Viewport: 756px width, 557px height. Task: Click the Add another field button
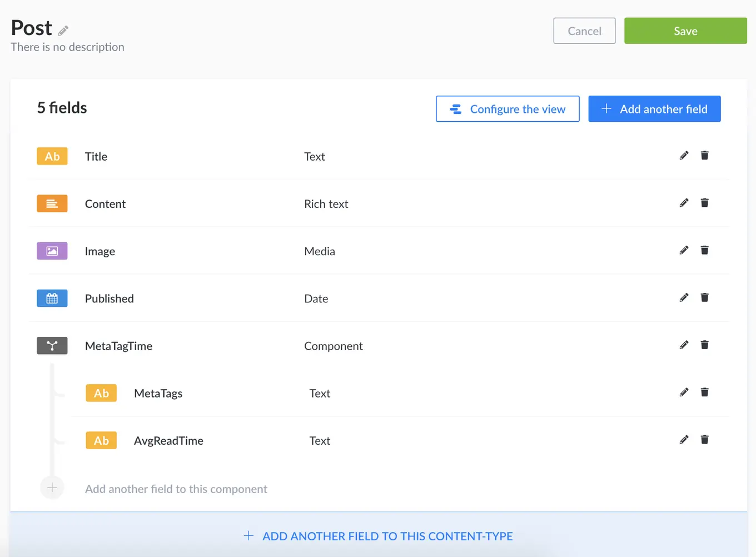point(654,109)
